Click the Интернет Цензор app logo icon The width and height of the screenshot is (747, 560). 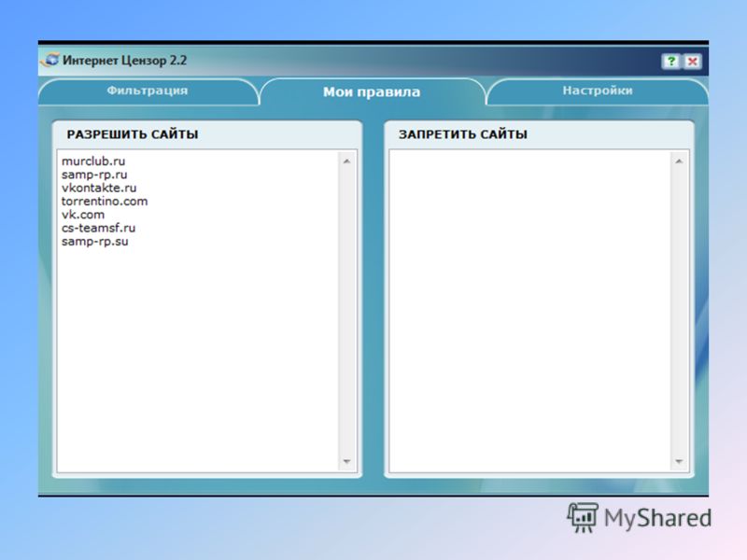tap(50, 61)
